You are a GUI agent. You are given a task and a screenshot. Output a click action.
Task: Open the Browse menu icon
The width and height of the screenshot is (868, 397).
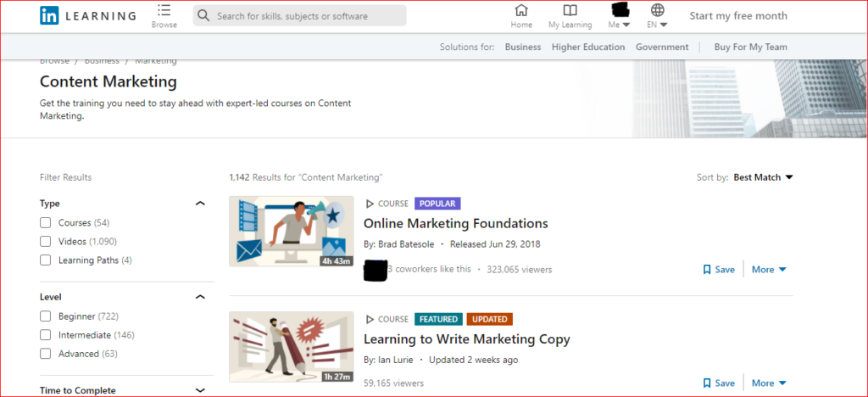(164, 10)
